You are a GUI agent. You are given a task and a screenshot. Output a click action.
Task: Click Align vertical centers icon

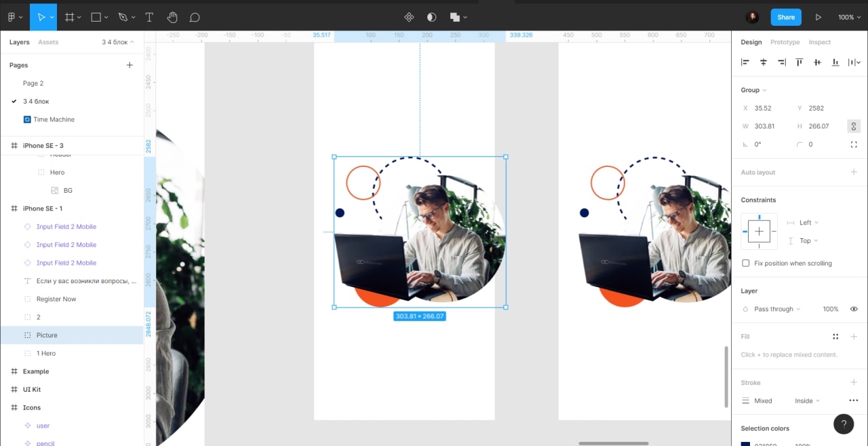[818, 62]
